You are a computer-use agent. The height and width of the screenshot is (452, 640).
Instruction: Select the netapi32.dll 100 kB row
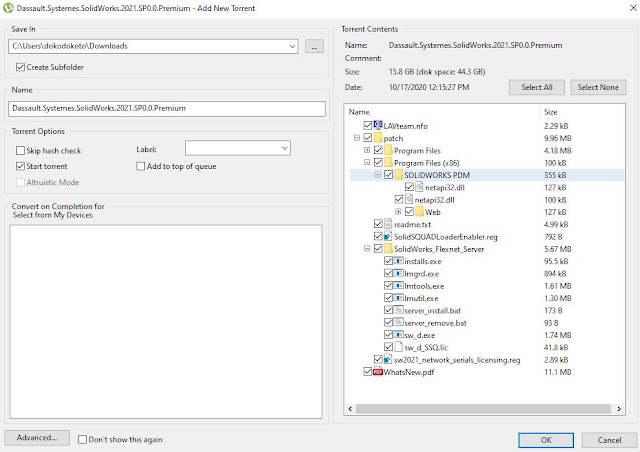coord(486,200)
